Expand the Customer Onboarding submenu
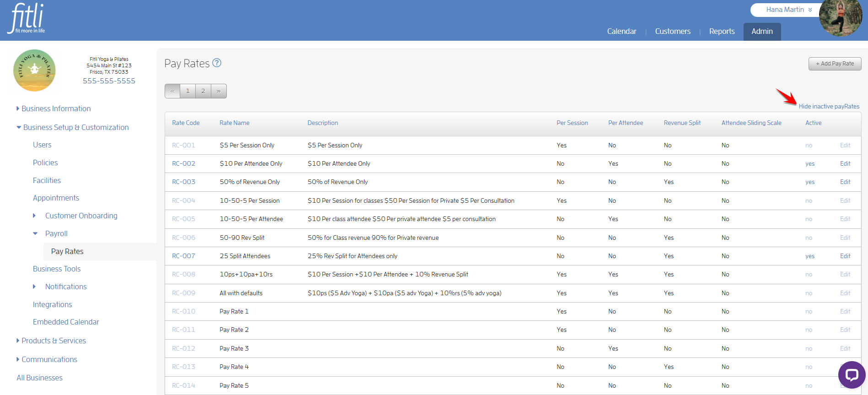Screen dimensions: 868x395 [x=75, y=216]
